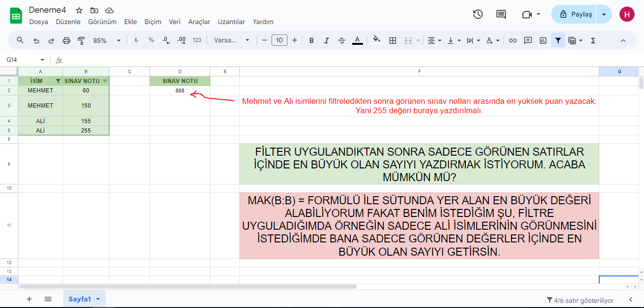This screenshot has height=308, width=644.
Task: Check the cloud save status icon
Action: point(109,10)
